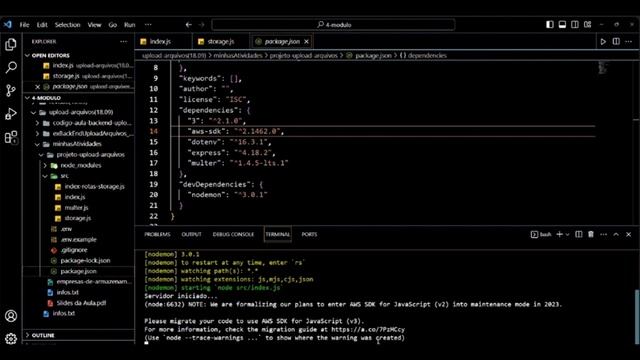Close the terminal panel

[629, 234]
